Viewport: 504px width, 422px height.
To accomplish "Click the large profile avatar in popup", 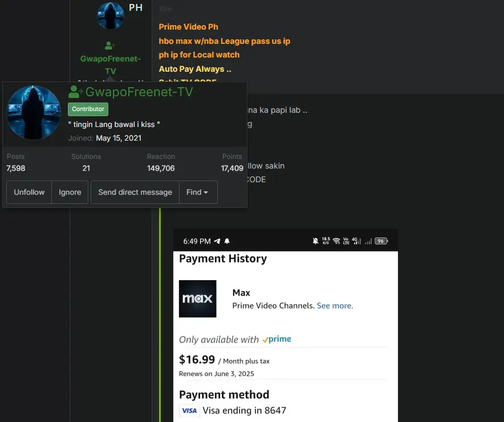I will pos(34,112).
